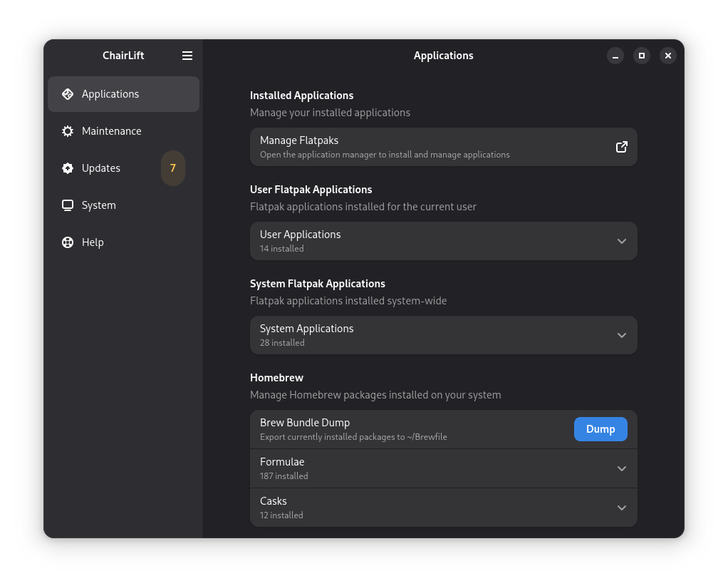728x586 pixels.
Task: Click the Updates cog icon in sidebar
Action: tap(68, 168)
